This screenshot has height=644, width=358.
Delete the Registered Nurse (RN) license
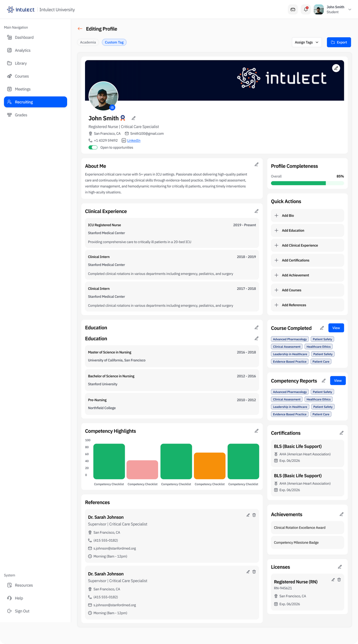click(x=339, y=580)
